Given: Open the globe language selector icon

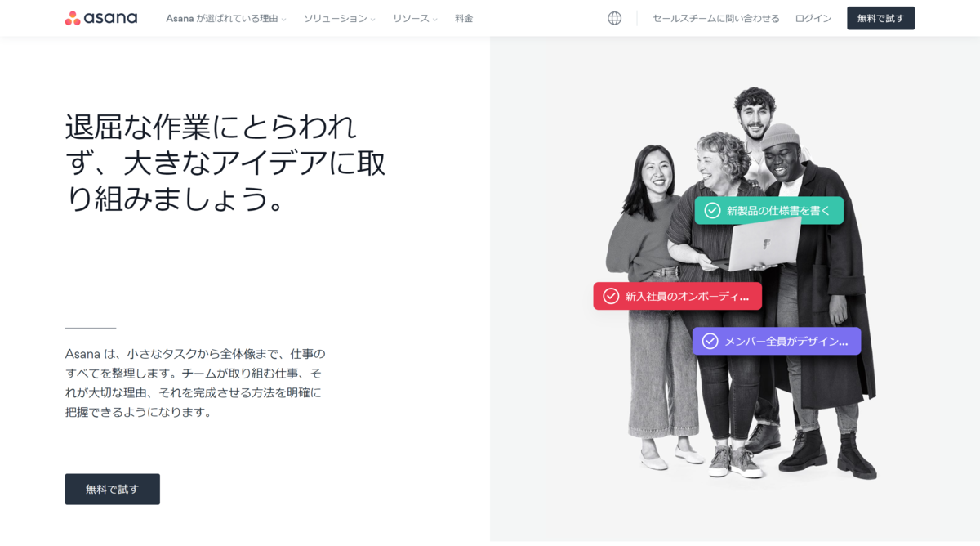Looking at the screenshot, I should coord(614,18).
